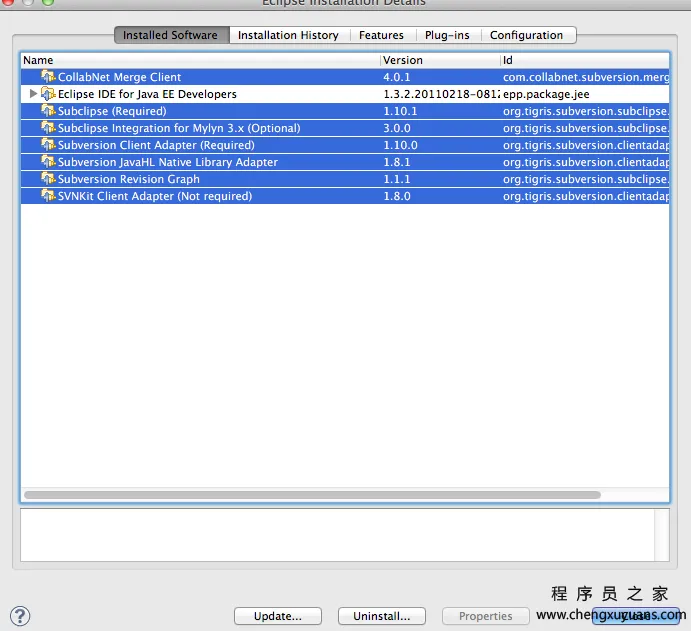Select Subclipse Integration for Mylyn 3.x (Optional)

(179, 128)
